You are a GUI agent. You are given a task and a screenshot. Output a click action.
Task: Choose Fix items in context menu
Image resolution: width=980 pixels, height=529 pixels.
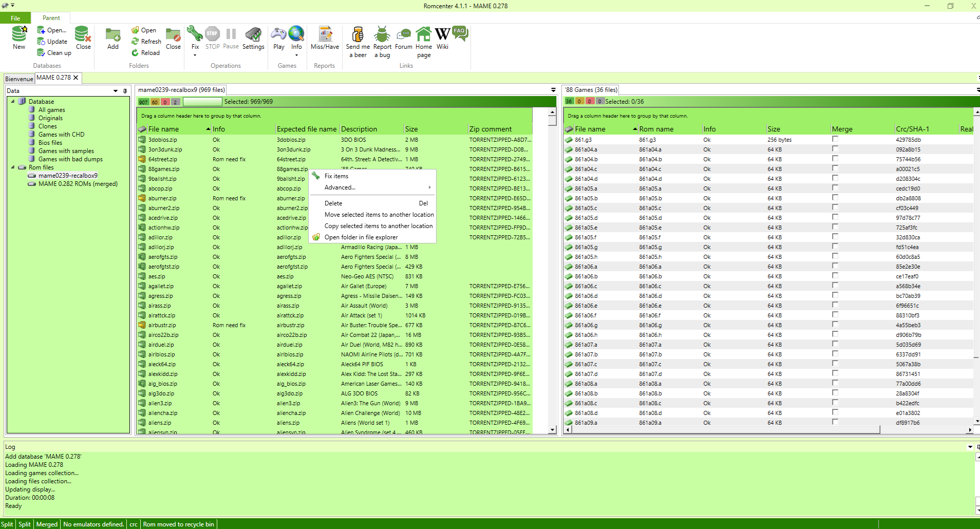[x=336, y=176]
